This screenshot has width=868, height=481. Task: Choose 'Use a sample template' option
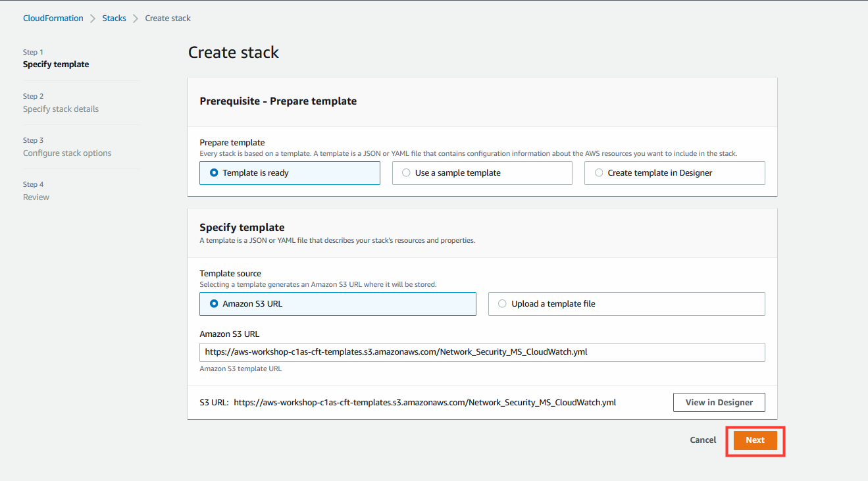click(x=482, y=173)
